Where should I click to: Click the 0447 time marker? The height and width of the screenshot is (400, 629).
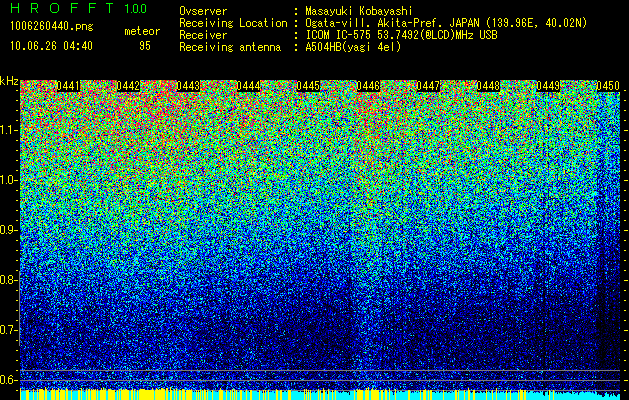coord(428,86)
